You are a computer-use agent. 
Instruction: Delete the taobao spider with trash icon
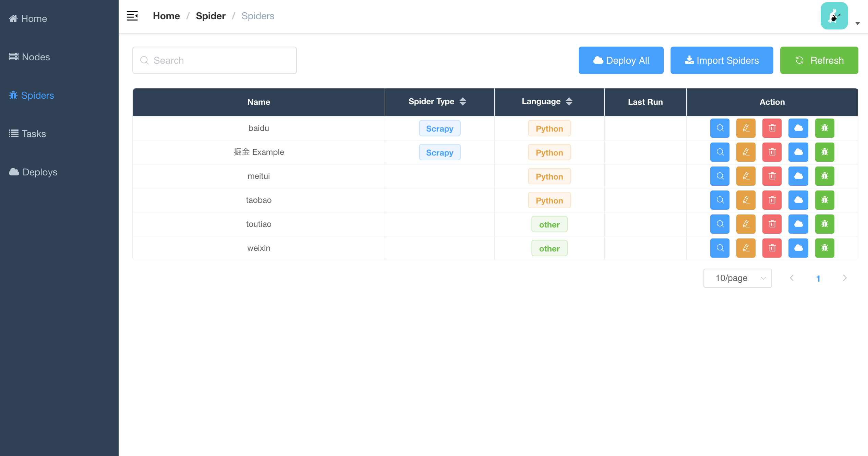772,200
